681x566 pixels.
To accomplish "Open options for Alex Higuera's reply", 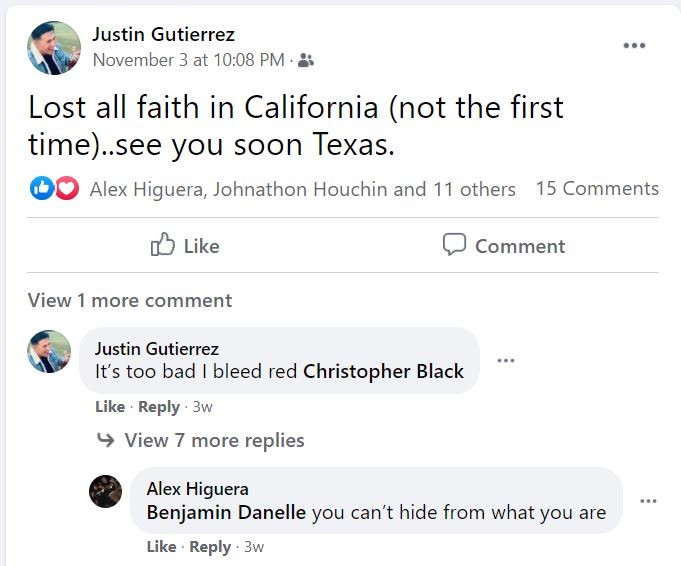I will tap(648, 501).
